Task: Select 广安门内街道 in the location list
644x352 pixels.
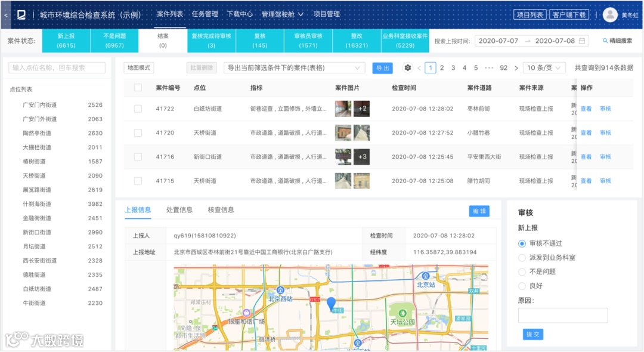Action: (40, 105)
